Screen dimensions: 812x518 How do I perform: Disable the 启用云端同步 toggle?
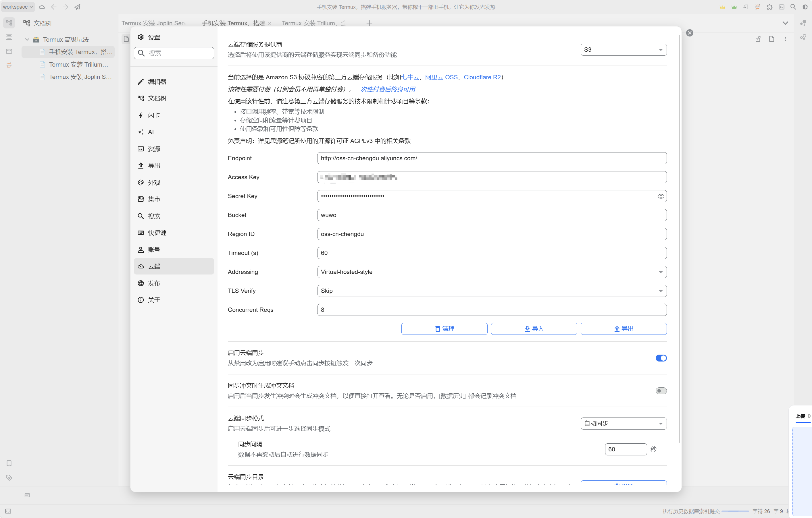661,358
